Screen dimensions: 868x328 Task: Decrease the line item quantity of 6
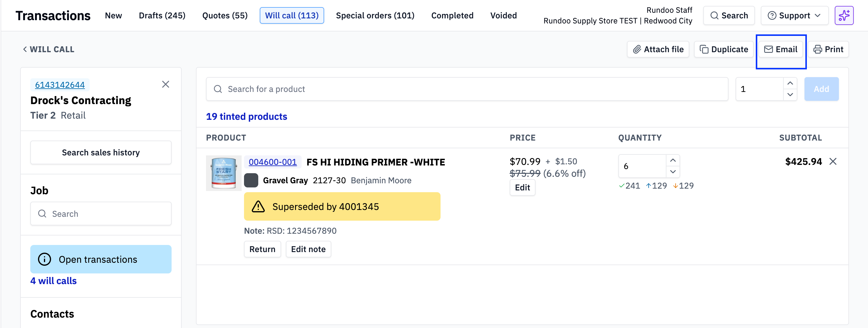point(673,172)
